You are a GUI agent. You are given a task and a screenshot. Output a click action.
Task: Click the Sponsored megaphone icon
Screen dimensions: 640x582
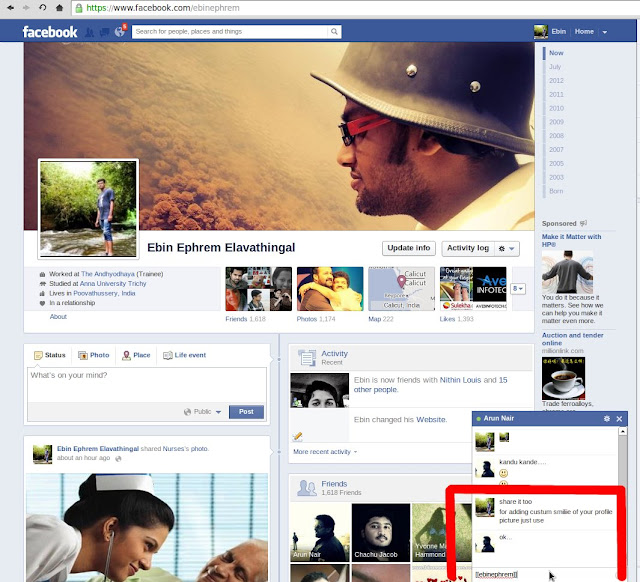(x=584, y=223)
